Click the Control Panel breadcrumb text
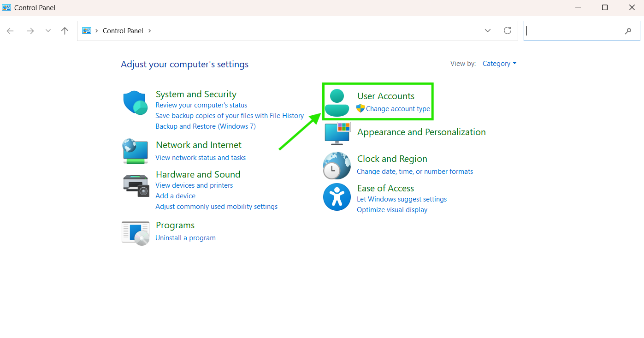Image resolution: width=644 pixels, height=338 pixels. tap(123, 31)
